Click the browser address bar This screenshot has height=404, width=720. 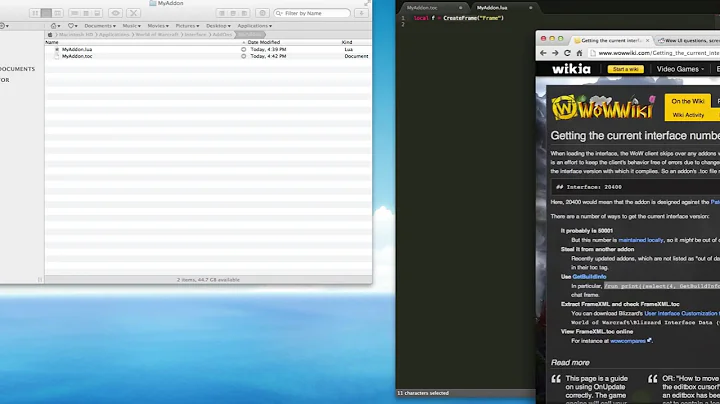coord(654,53)
